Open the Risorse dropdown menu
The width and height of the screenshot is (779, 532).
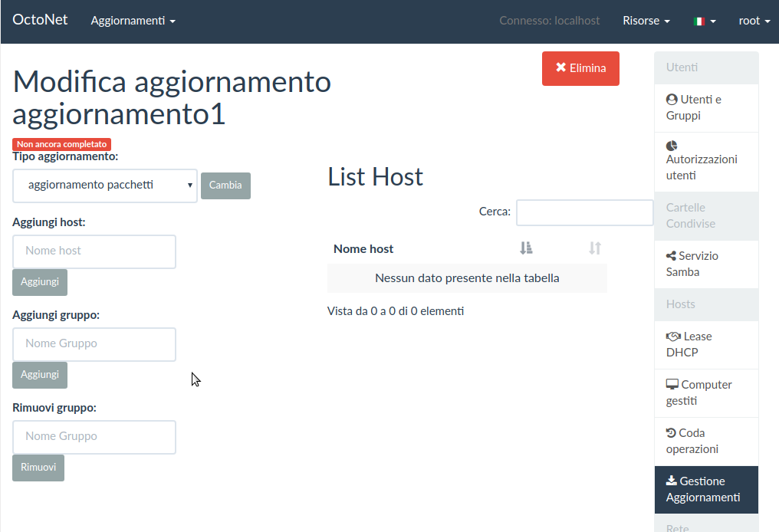(646, 21)
